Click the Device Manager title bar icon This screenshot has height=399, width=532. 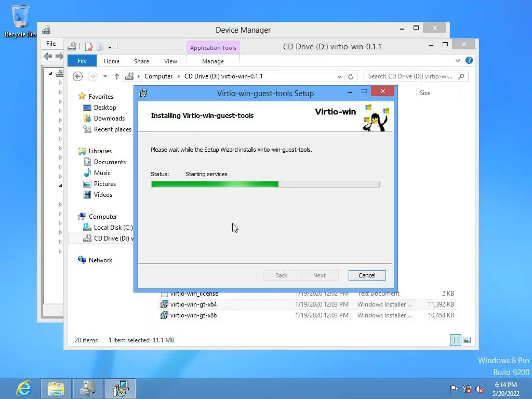click(x=46, y=30)
